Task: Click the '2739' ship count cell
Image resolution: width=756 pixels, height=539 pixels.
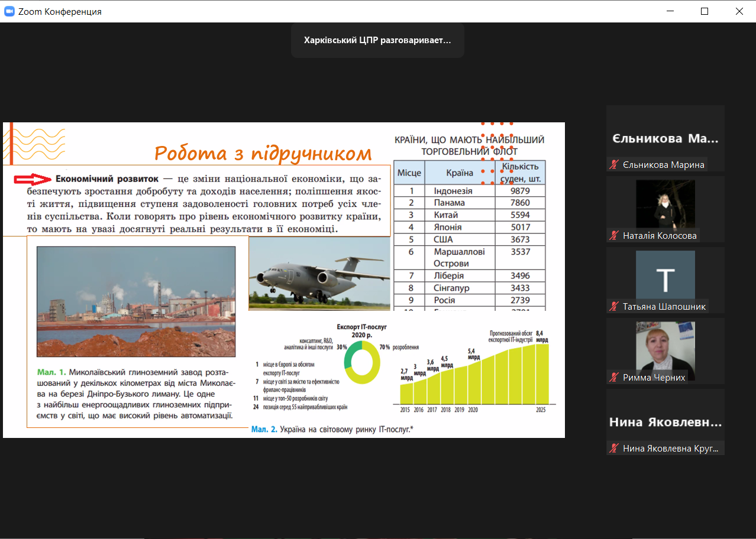Action: coord(520,300)
